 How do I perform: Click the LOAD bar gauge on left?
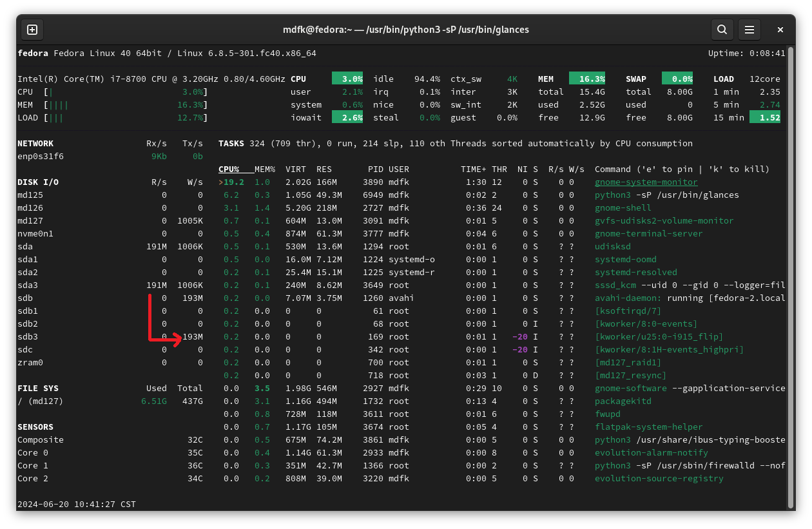126,118
